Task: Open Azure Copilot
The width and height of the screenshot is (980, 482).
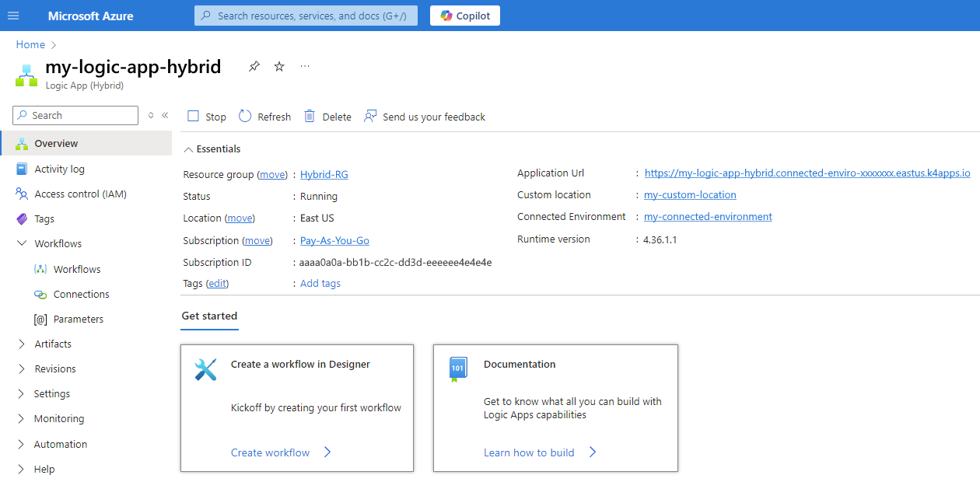Action: click(464, 15)
